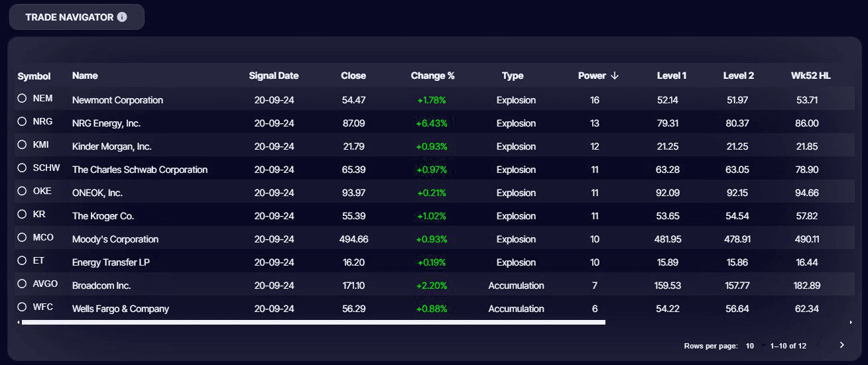Click Wells Fargo & Company name cell

coord(121,309)
